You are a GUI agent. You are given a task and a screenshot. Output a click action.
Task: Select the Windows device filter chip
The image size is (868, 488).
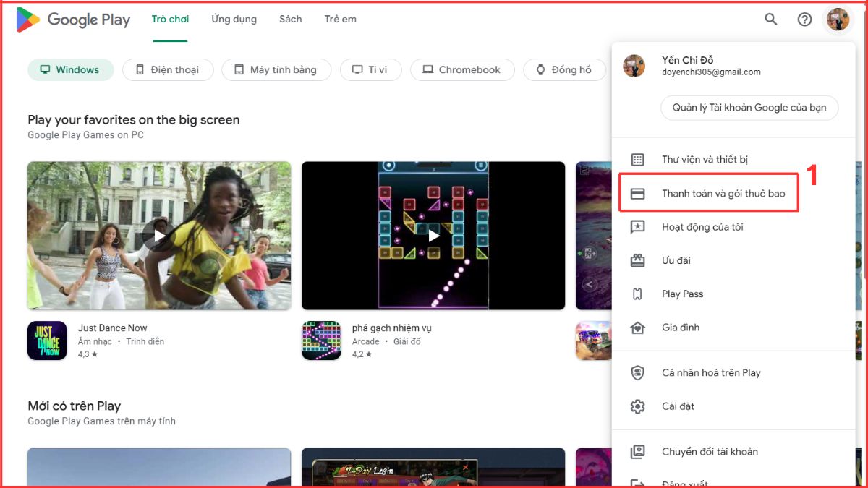[x=71, y=69]
